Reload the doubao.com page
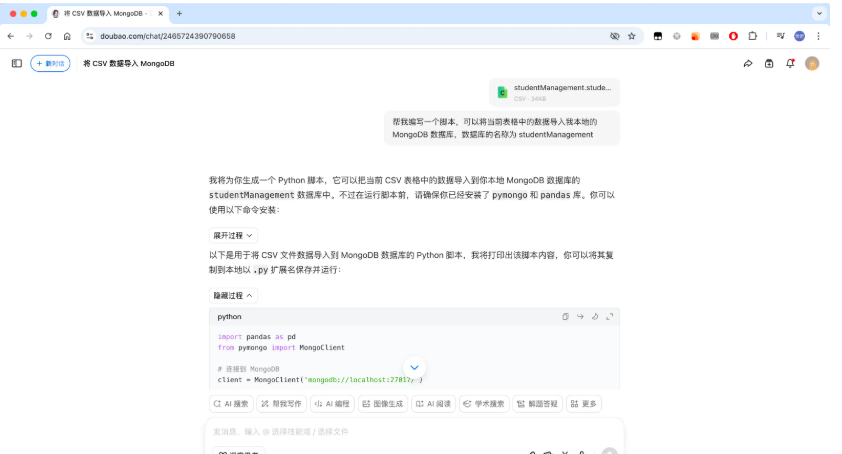Viewport: 842px width, 454px height. coord(48,36)
